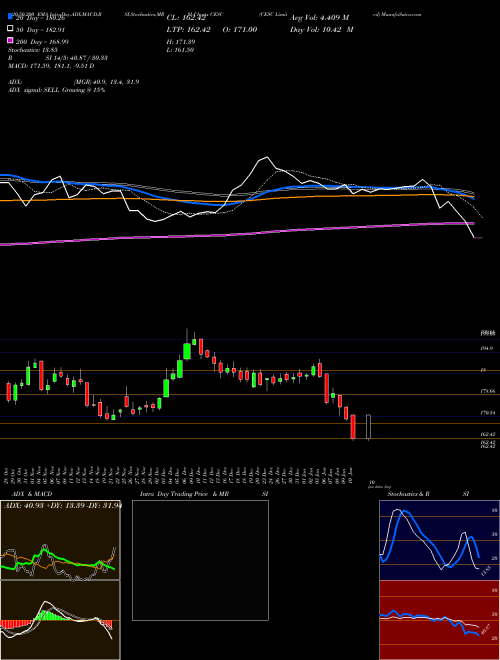
Task: Select the '200 Day = 168.99' label
Action: tap(42, 42)
